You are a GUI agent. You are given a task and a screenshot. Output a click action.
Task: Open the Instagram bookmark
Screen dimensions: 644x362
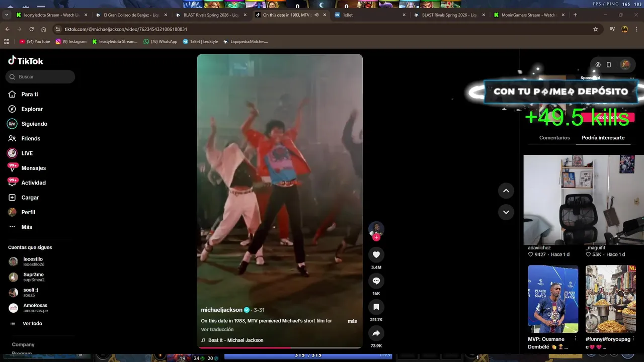[71, 42]
